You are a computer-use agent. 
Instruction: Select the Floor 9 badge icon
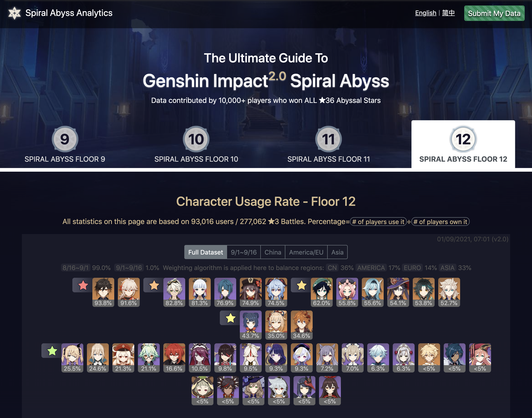pos(65,139)
